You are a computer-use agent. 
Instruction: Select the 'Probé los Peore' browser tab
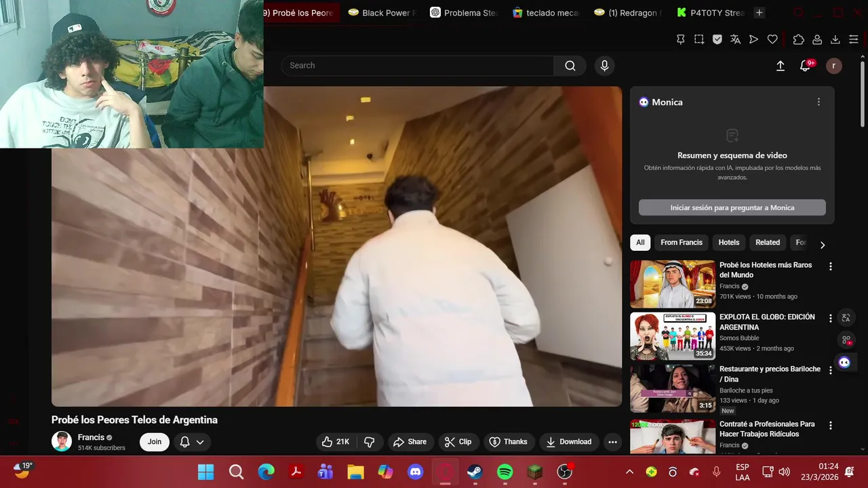pos(301,12)
